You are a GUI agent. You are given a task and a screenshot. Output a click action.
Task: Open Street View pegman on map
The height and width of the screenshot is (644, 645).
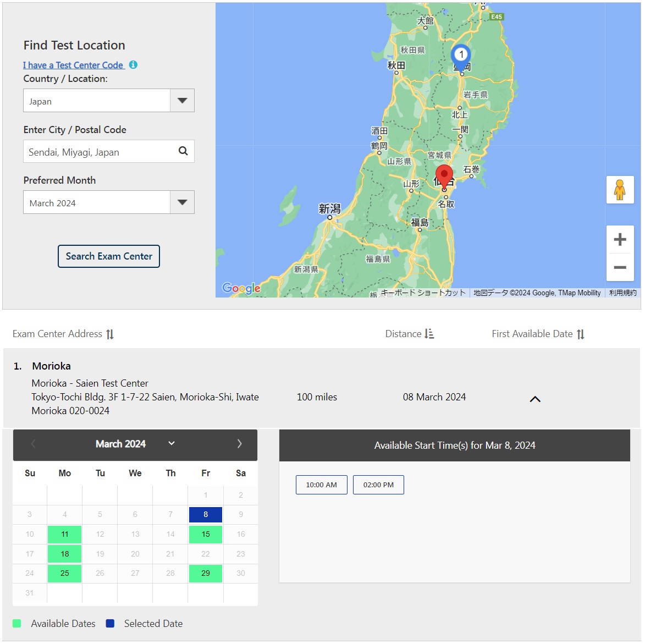click(620, 190)
